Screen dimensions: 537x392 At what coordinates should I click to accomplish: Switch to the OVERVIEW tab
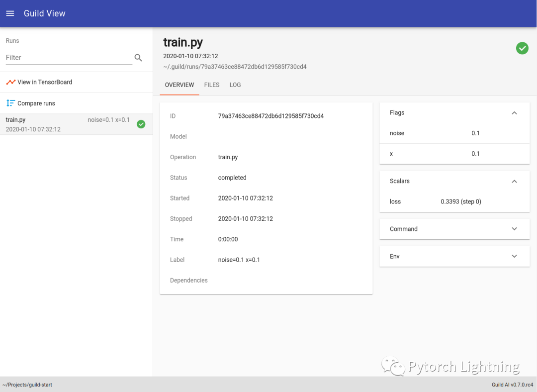tap(179, 85)
